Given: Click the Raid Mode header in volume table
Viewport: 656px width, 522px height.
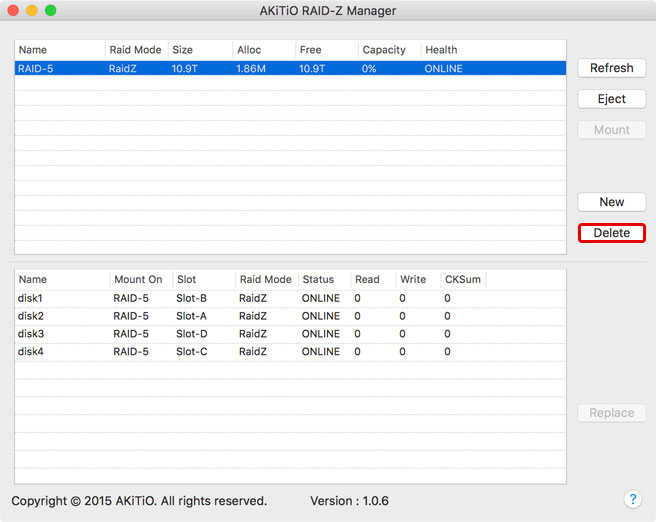Looking at the screenshot, I should (135, 50).
